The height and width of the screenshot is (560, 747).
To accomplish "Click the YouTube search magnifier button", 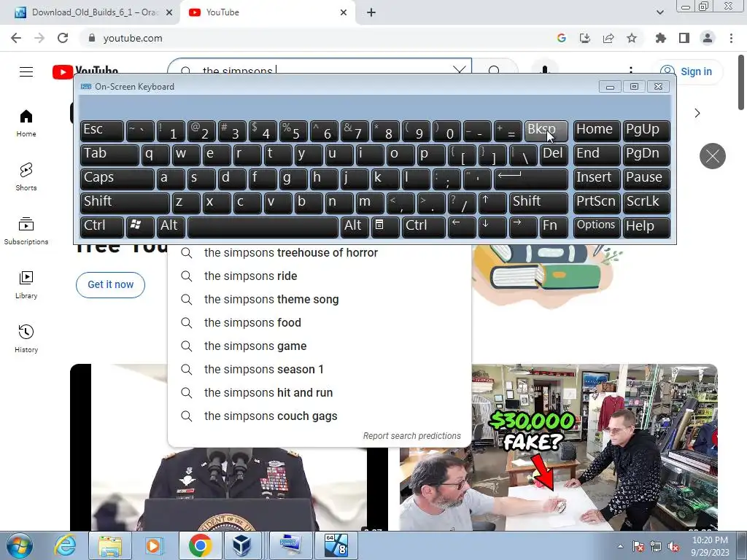I will pyautogui.click(x=494, y=70).
